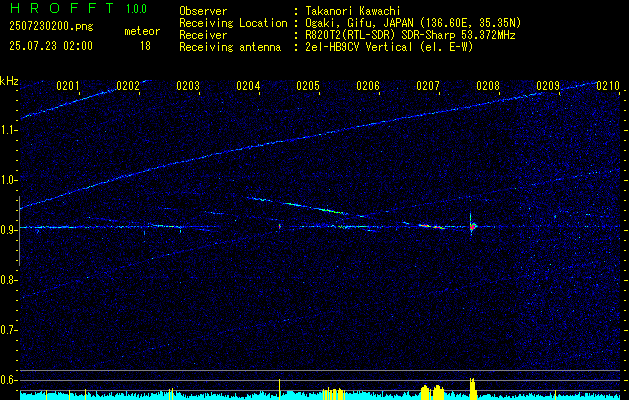Click the meteor count label
This screenshot has width=629, height=400.
142,31
